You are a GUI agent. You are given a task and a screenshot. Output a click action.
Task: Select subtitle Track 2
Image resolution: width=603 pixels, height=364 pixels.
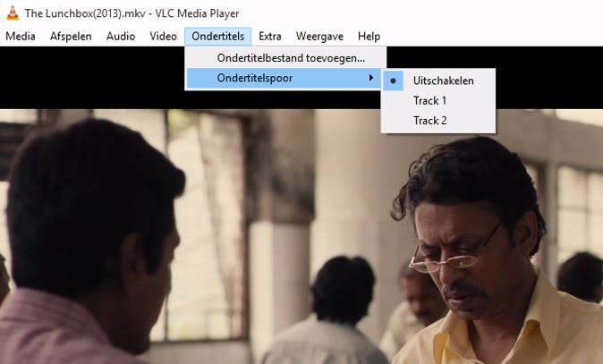438,121
